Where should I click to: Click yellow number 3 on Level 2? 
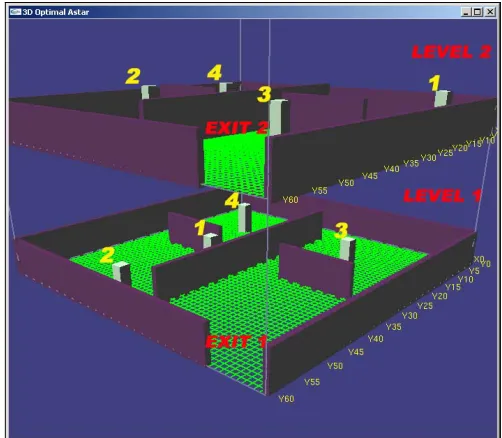[264, 94]
